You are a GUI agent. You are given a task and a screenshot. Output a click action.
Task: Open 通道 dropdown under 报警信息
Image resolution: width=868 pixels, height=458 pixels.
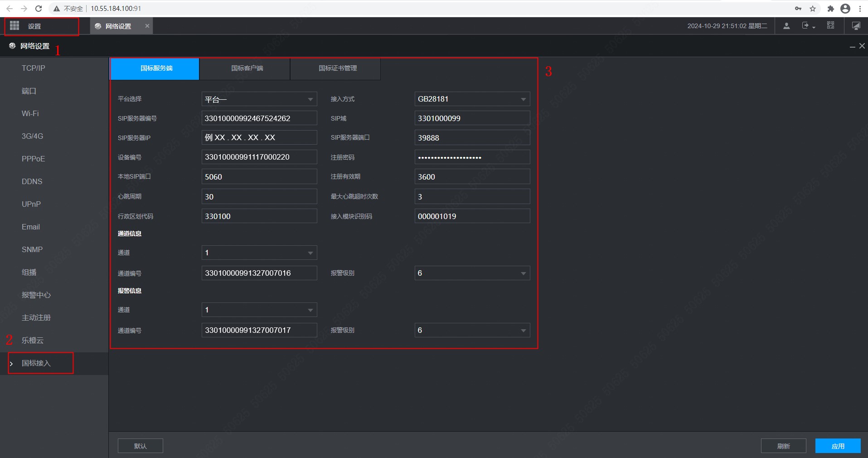coord(259,310)
